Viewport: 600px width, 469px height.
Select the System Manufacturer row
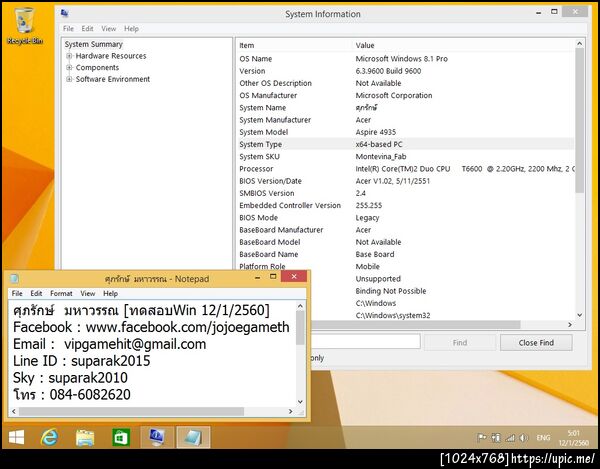click(x=406, y=120)
